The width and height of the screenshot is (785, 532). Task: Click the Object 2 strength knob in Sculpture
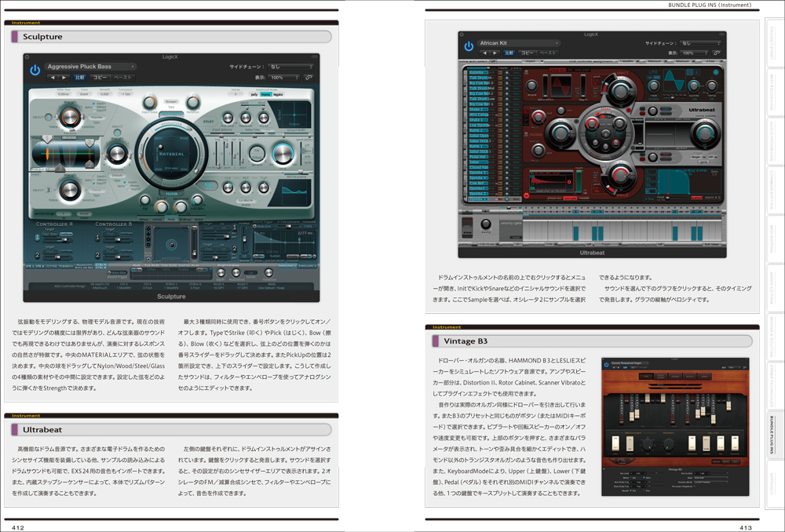click(117, 153)
